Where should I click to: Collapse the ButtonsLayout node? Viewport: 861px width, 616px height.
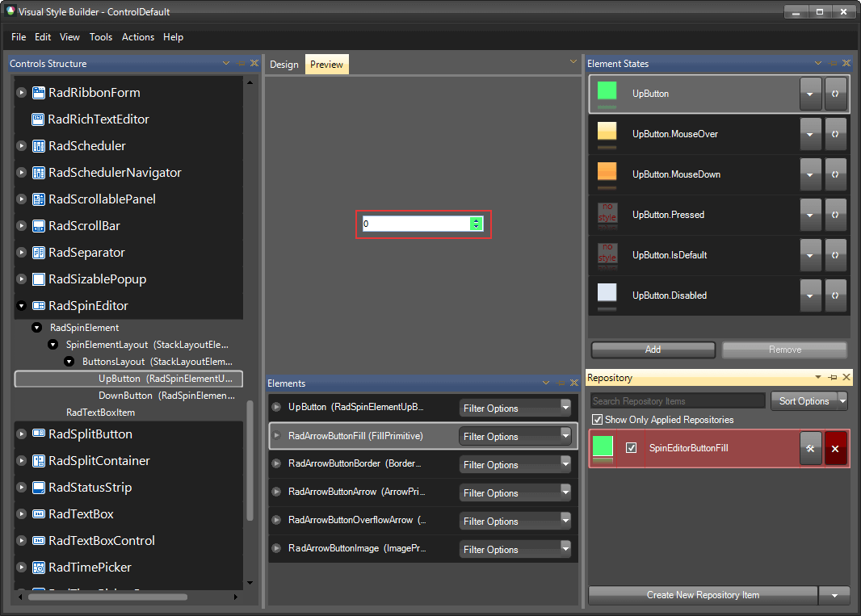pos(69,362)
